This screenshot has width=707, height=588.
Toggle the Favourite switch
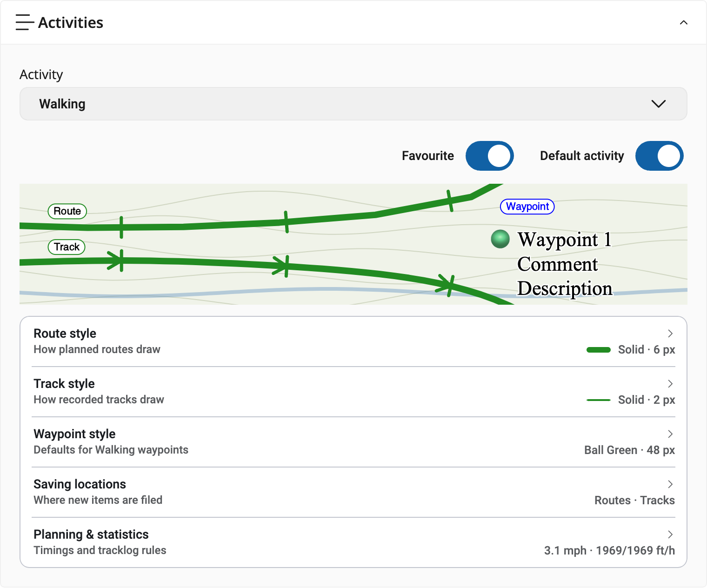coord(489,156)
